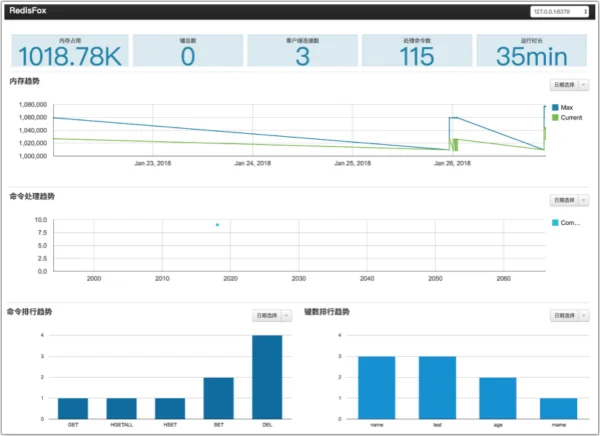Select the 35min uptime tile
The width and height of the screenshot is (600, 436).
[x=532, y=51]
